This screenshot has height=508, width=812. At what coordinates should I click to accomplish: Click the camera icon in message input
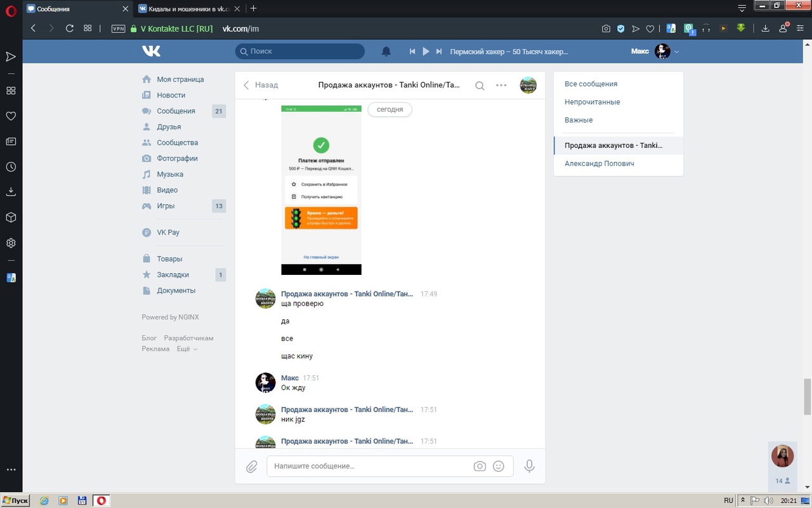coord(480,466)
